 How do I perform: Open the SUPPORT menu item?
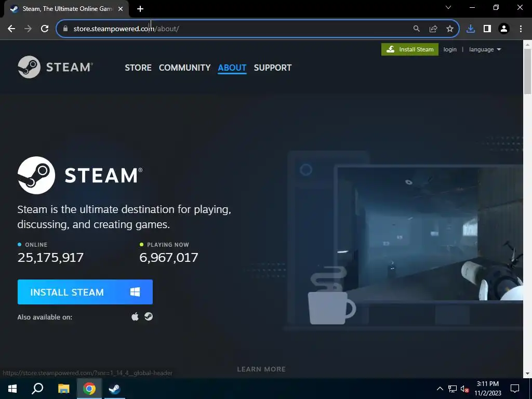point(273,68)
